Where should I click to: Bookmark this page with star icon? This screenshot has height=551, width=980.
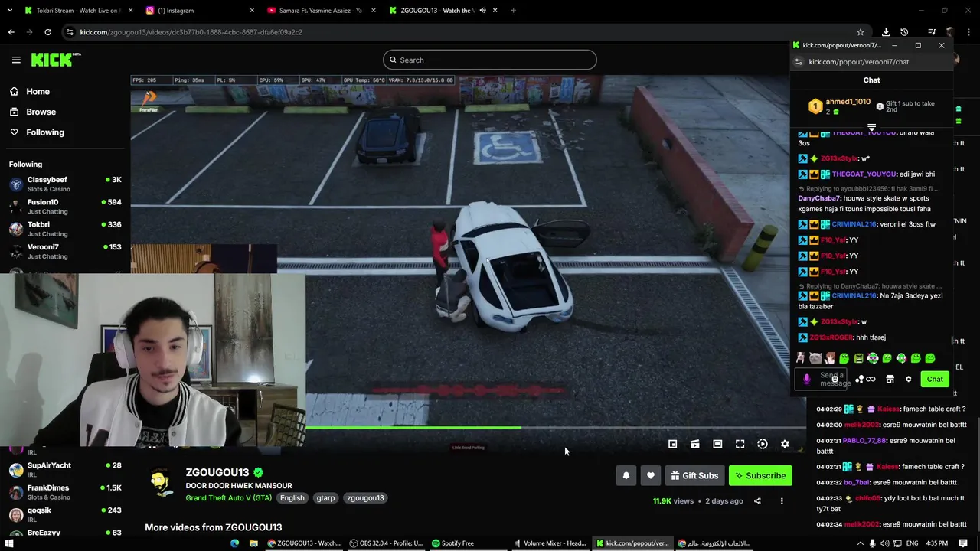point(861,32)
